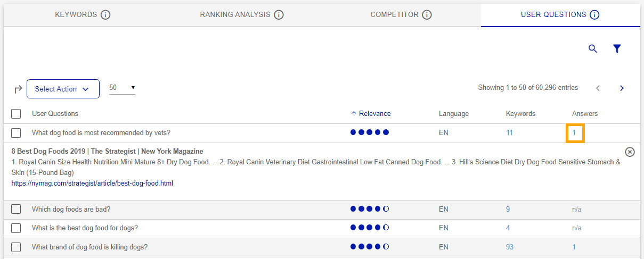Change the 50 entries per page selector
The width and height of the screenshot is (644, 259).
pos(122,88)
